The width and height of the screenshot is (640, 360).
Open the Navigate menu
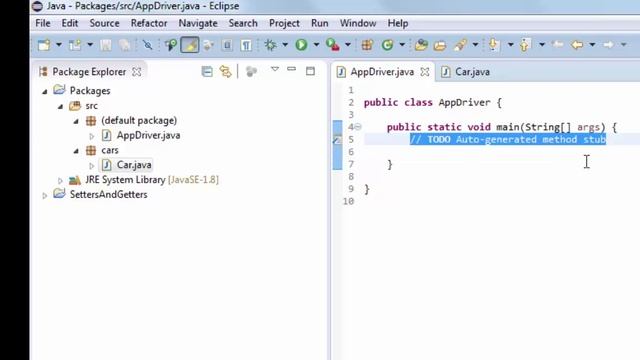tap(198, 23)
